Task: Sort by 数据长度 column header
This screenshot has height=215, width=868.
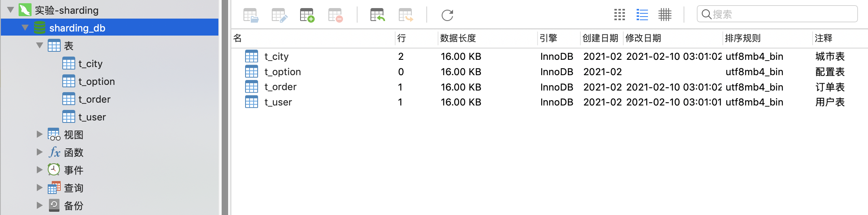Action: (x=458, y=38)
